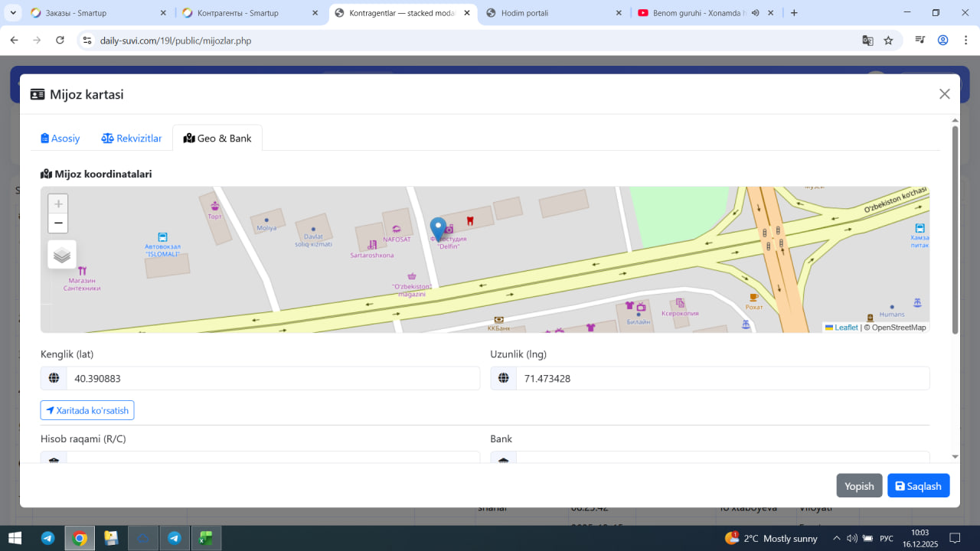Close the Контрагенты - Smartup tab
The width and height of the screenshot is (980, 551).
315,13
